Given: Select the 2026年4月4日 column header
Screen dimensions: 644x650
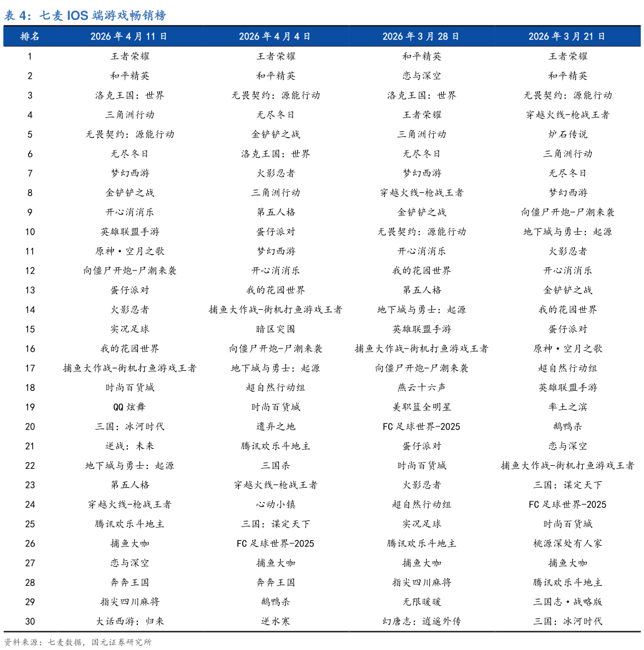Looking at the screenshot, I should [x=275, y=36].
